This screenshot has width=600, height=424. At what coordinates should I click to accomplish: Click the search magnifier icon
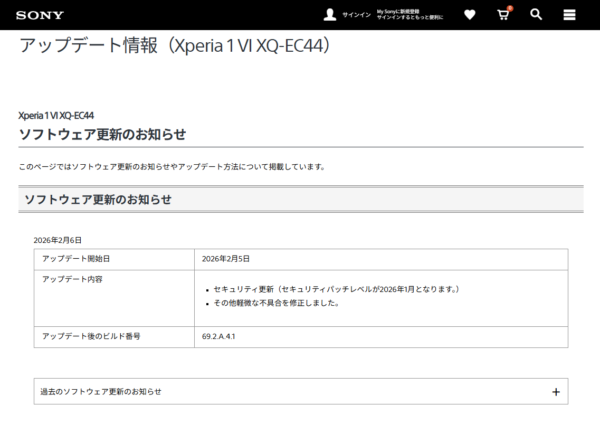point(536,15)
